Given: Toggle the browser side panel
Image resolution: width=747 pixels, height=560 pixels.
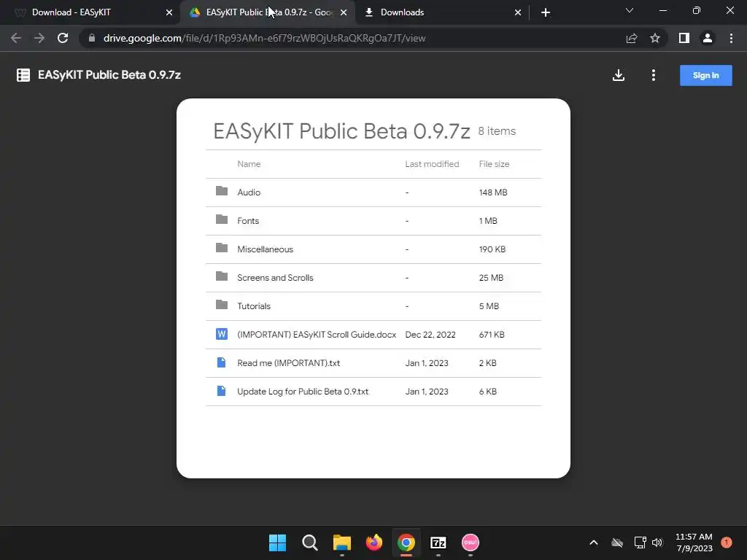Looking at the screenshot, I should pyautogui.click(x=684, y=38).
